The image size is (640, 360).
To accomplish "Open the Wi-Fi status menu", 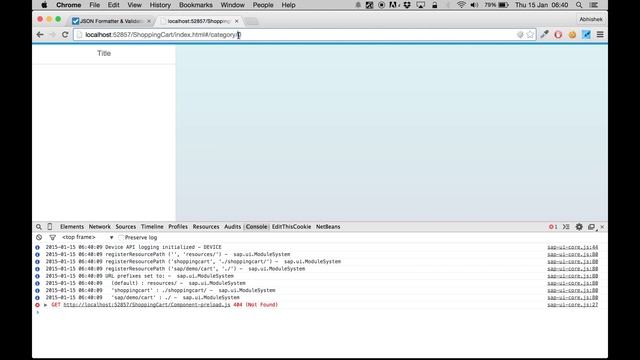I will click(461, 5).
